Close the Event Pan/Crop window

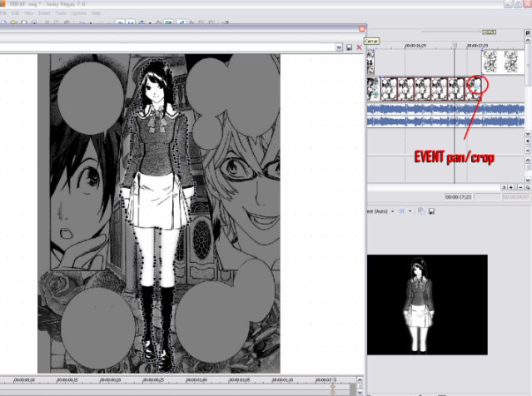click(x=361, y=29)
